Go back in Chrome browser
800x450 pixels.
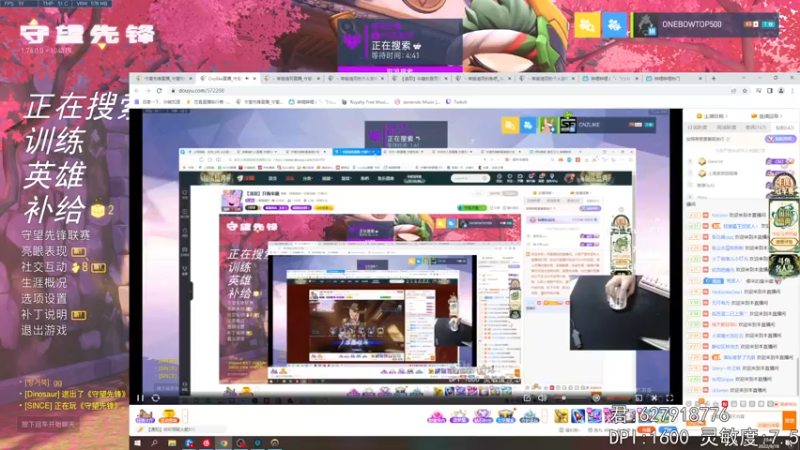(137, 90)
